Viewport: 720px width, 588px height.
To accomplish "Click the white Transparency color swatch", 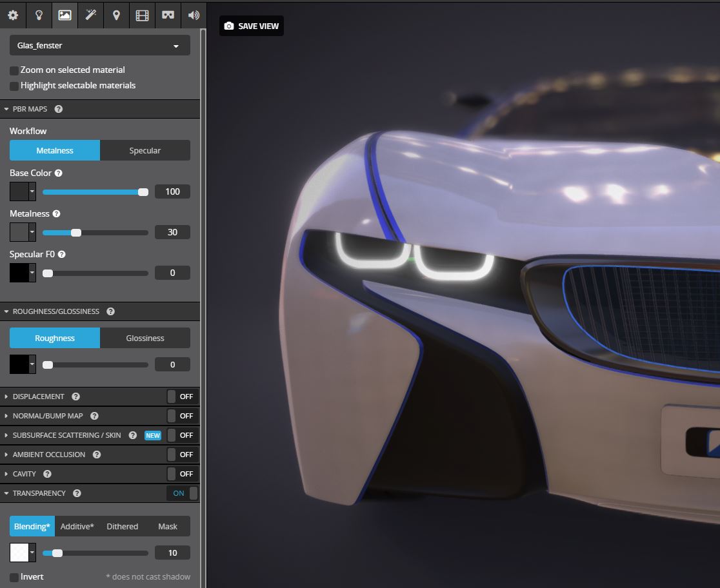I will click(x=19, y=553).
